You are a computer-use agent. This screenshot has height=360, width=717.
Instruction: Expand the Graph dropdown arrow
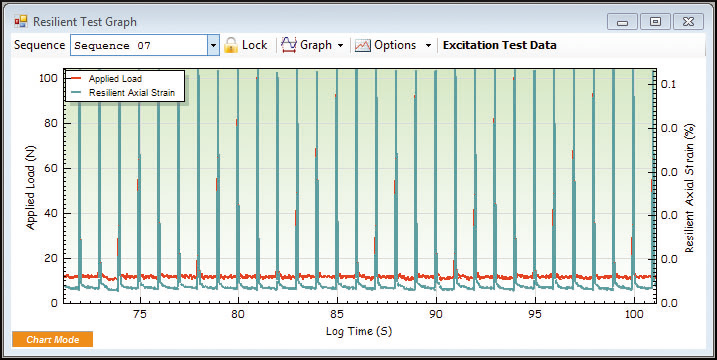340,45
